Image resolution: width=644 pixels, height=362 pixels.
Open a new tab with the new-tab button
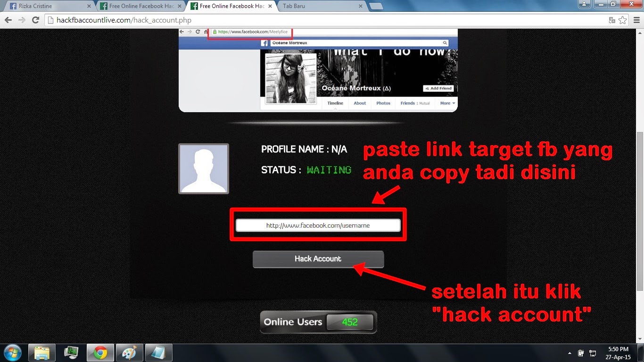coord(376,6)
